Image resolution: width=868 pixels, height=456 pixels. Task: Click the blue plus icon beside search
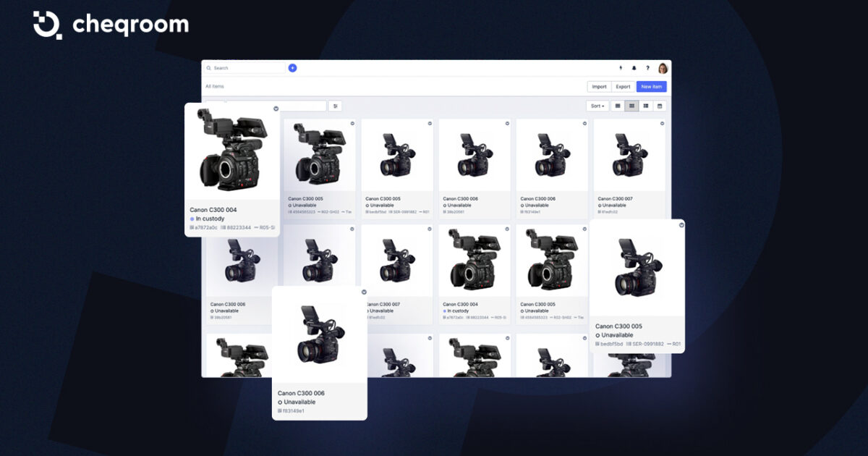292,67
